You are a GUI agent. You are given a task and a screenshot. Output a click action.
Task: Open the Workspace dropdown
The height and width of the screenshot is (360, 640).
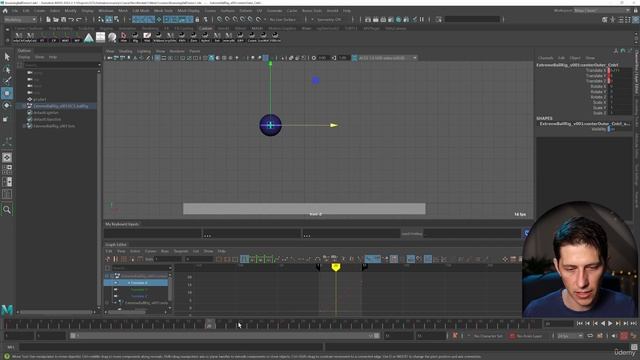point(602,11)
